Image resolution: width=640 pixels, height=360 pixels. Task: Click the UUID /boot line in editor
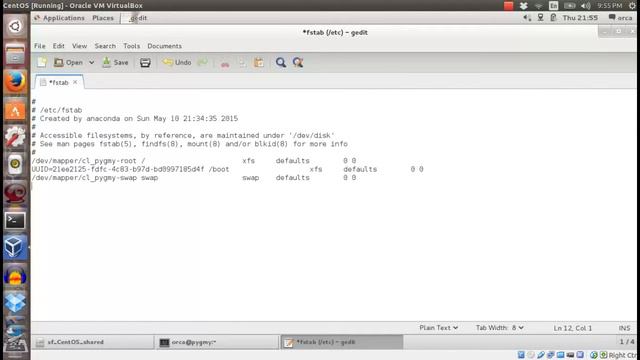click(x=227, y=169)
